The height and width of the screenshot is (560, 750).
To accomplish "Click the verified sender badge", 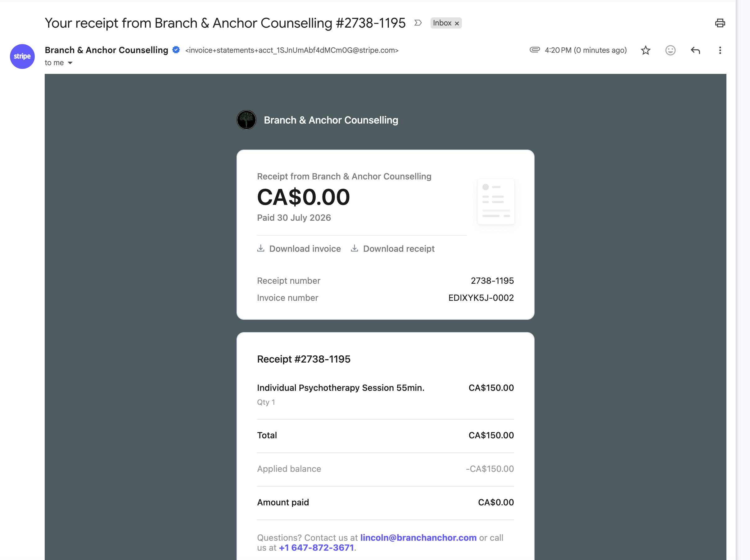I will 176,50.
